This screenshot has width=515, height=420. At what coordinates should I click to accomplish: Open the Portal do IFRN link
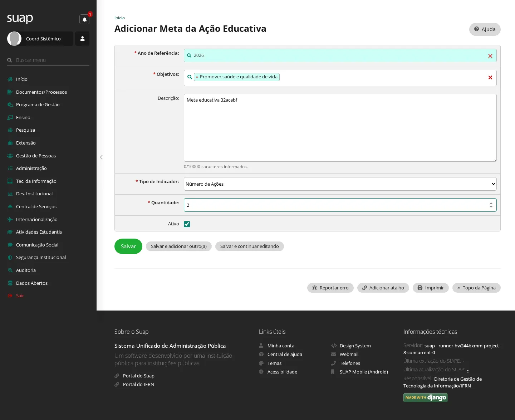pos(138,385)
